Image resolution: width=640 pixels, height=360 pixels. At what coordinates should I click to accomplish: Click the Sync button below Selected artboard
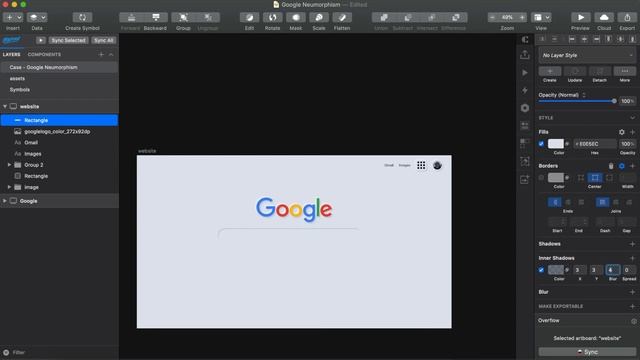[x=587, y=352]
